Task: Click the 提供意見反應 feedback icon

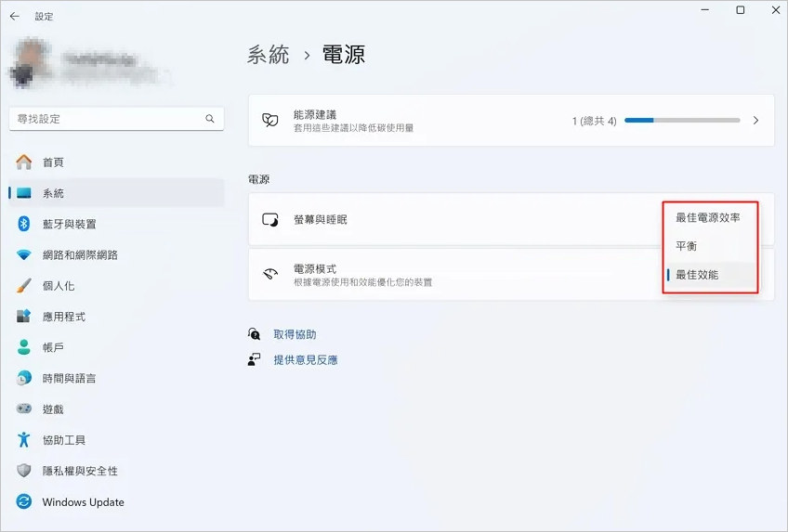Action: [x=254, y=360]
